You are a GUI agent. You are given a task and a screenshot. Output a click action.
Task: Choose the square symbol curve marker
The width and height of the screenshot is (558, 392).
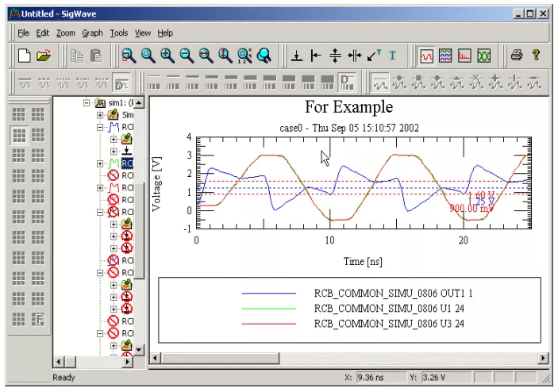click(418, 83)
